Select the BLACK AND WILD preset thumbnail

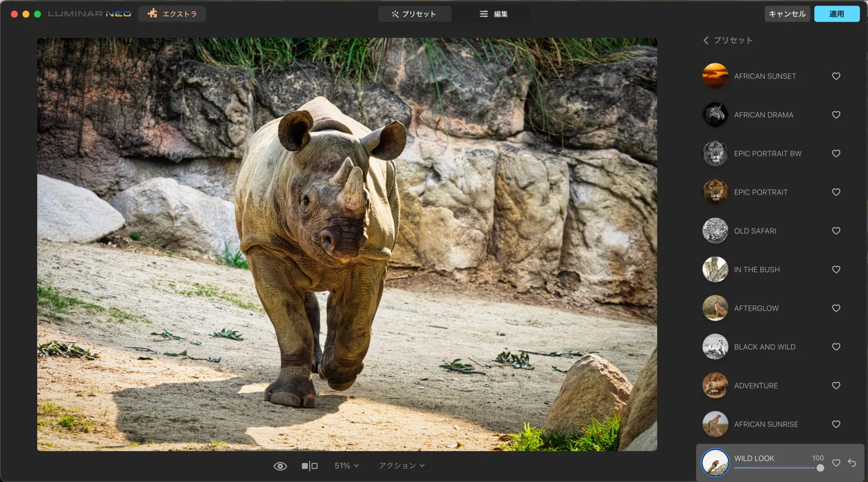[x=715, y=347]
